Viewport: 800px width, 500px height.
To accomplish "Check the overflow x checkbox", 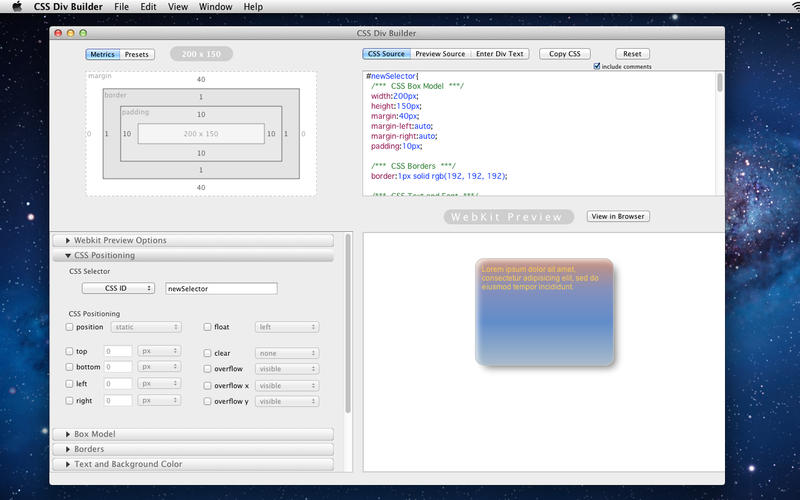I will click(x=207, y=385).
